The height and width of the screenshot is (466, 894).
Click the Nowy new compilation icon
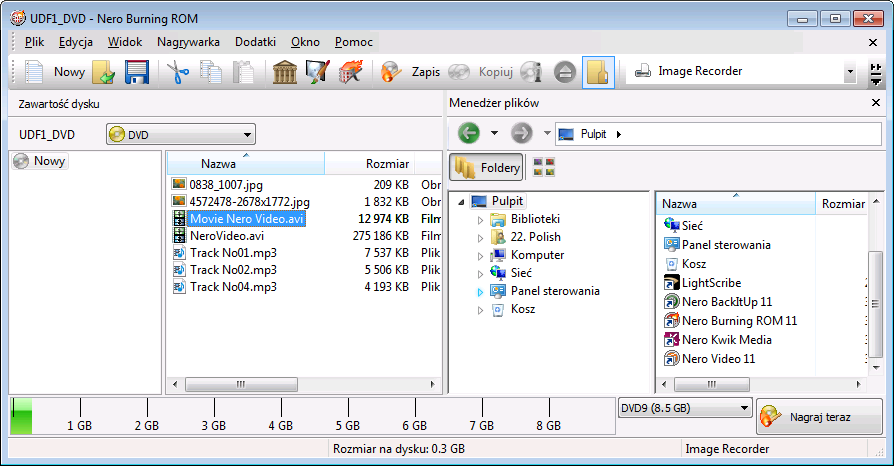pos(34,72)
